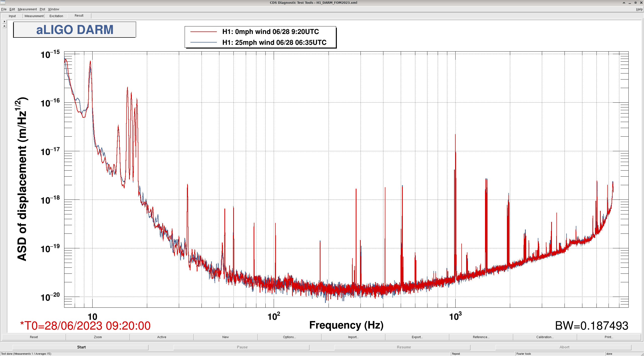The image size is (644, 356).
Task: Click the Export... button
Action: click(x=417, y=337)
